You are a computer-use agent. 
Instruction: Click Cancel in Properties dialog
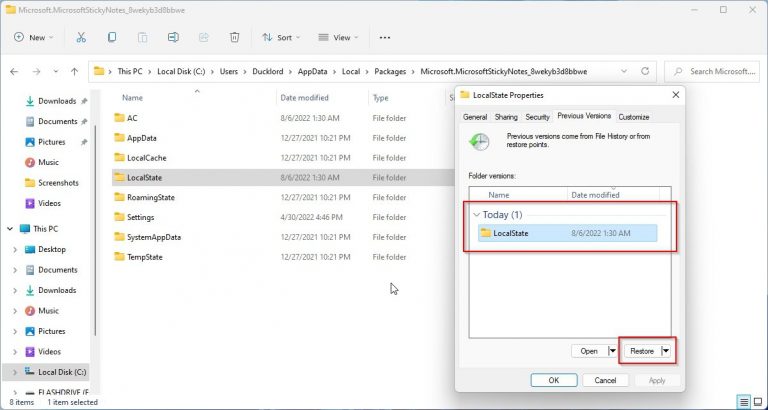point(605,380)
